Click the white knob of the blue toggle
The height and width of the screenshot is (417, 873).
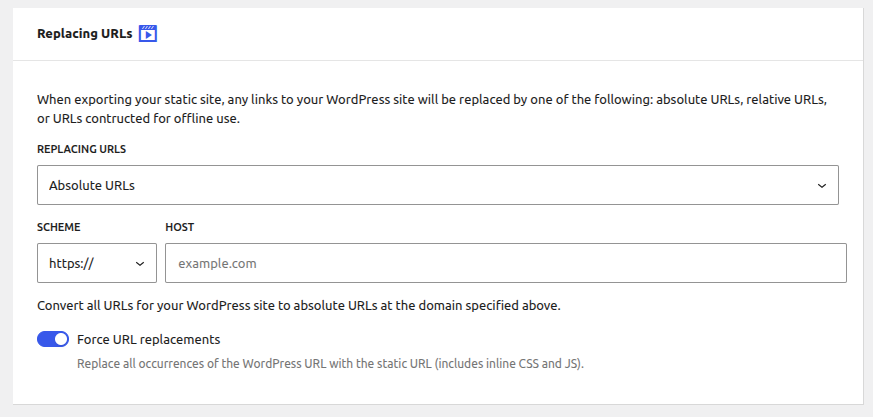click(x=60, y=339)
